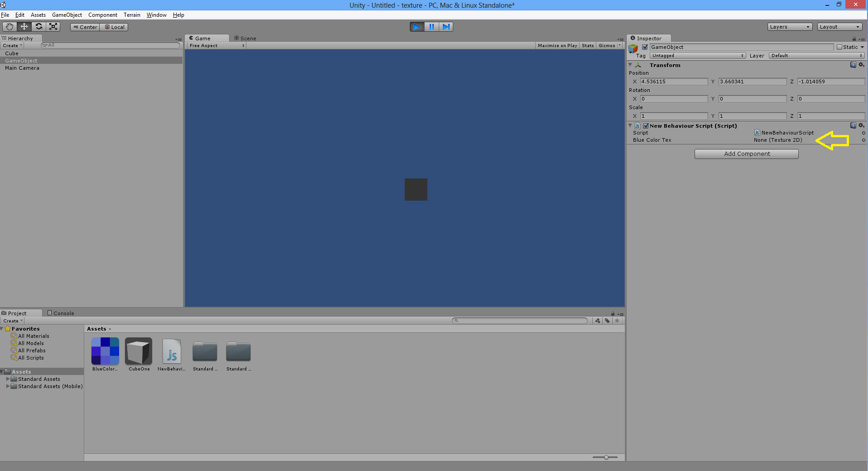Open the Terrain menu

coord(132,15)
